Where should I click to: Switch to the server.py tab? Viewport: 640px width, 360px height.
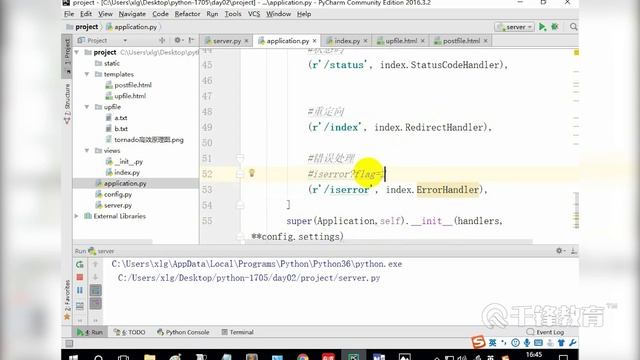pyautogui.click(x=227, y=41)
